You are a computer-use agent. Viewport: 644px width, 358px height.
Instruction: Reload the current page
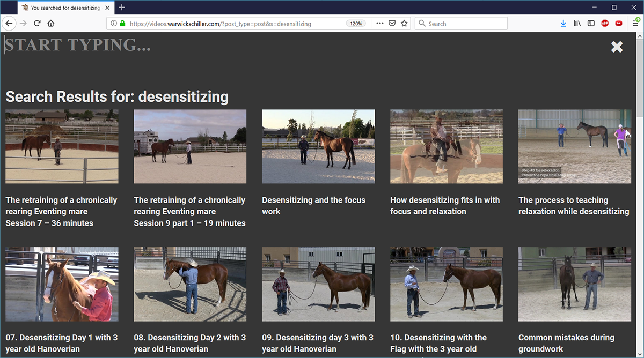pos(37,24)
